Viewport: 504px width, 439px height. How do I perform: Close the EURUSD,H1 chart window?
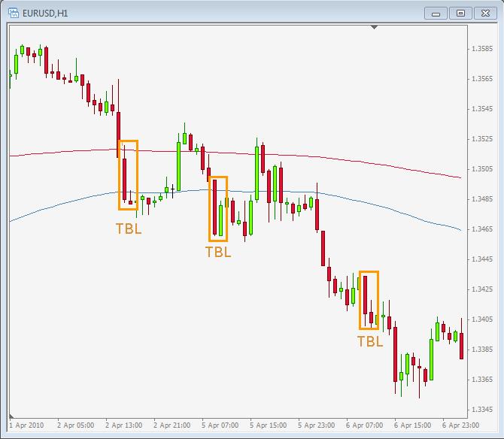pyautogui.click(x=485, y=14)
